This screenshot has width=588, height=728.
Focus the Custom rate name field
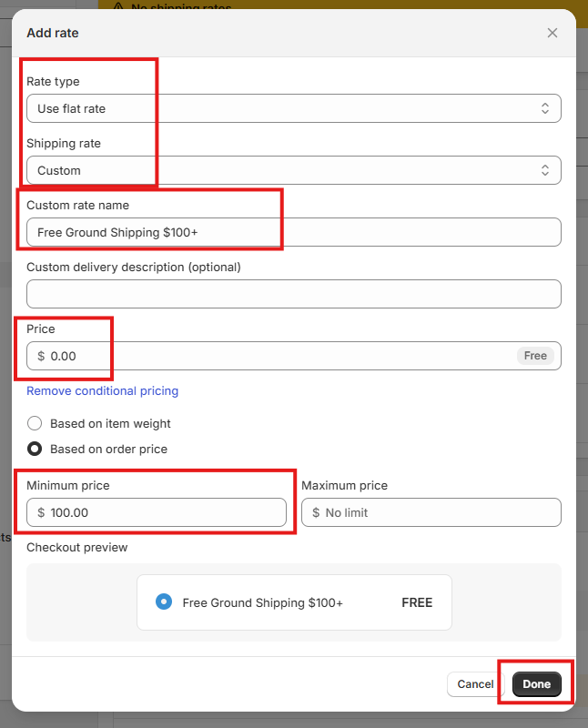pos(293,232)
